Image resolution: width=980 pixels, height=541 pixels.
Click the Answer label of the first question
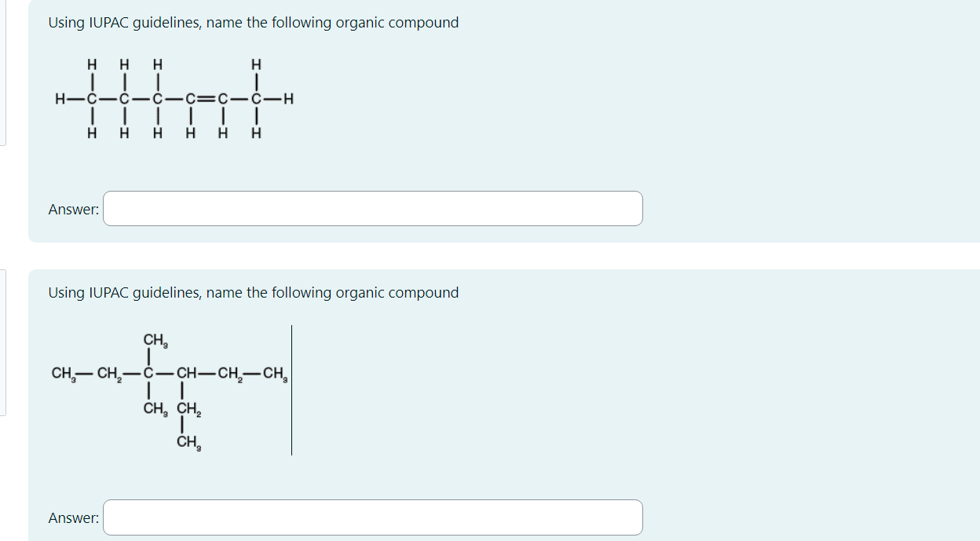(x=73, y=209)
